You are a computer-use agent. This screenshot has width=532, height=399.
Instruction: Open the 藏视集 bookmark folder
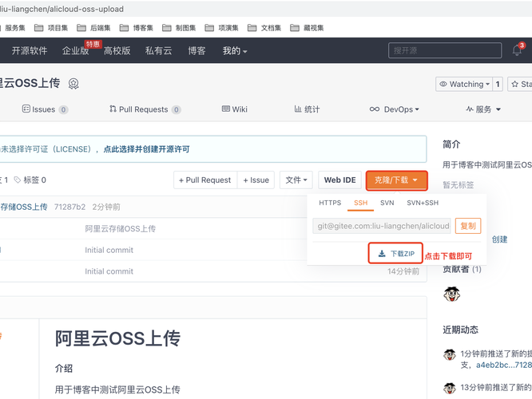(307, 28)
